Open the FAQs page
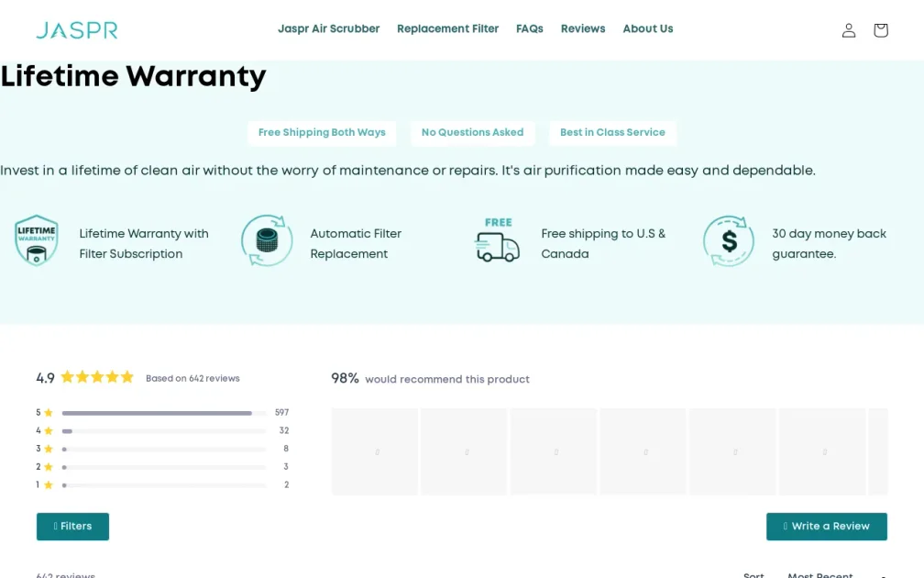 pos(530,29)
